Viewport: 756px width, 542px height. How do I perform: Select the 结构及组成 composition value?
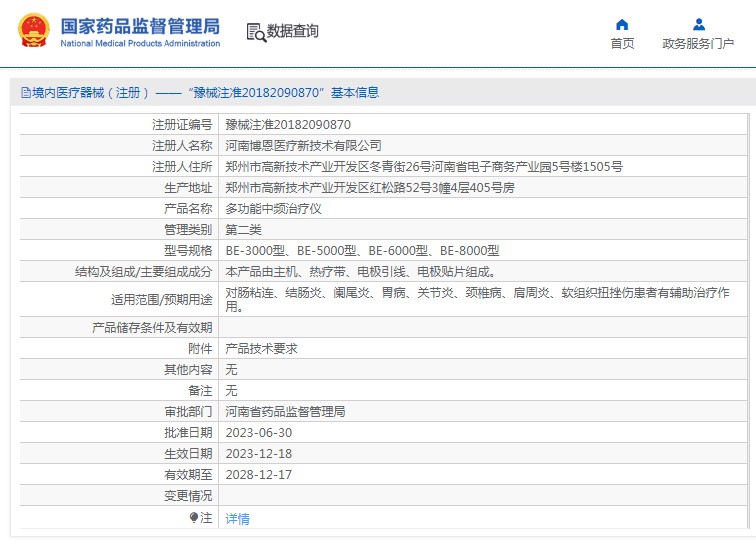coord(361,272)
